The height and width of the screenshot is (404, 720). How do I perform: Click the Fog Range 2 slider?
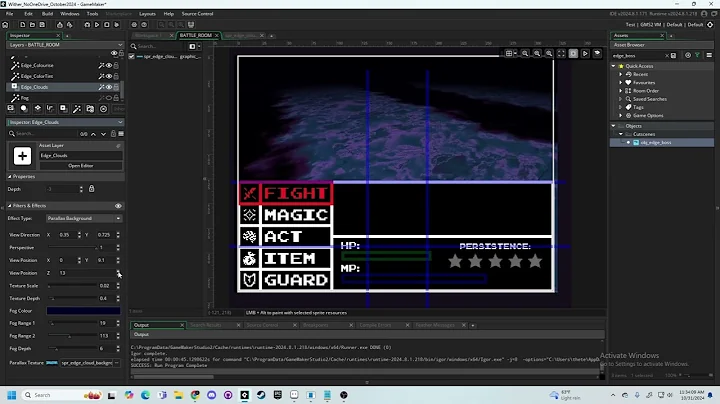(x=71, y=336)
